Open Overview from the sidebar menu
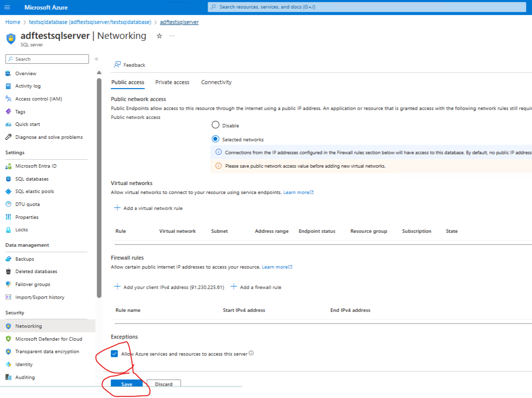The height and width of the screenshot is (398, 532). click(x=26, y=73)
